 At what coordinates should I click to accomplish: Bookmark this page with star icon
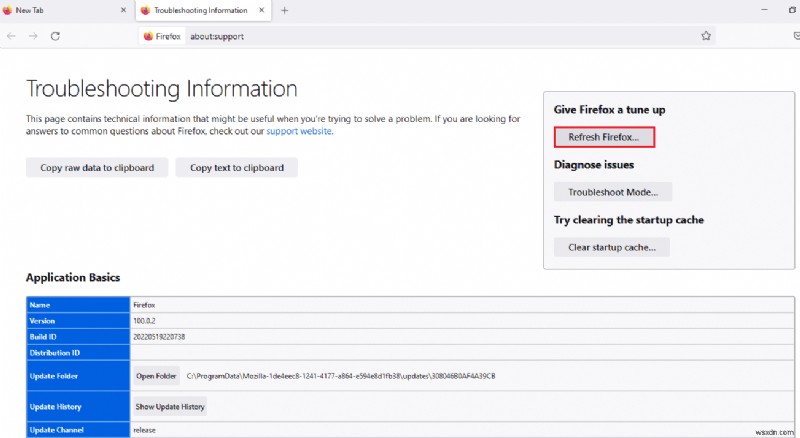(x=706, y=36)
